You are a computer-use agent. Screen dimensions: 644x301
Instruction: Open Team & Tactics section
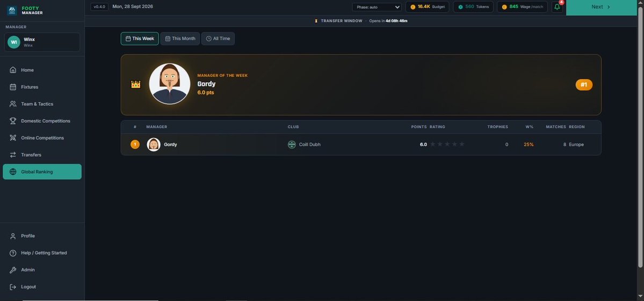[x=42, y=104]
